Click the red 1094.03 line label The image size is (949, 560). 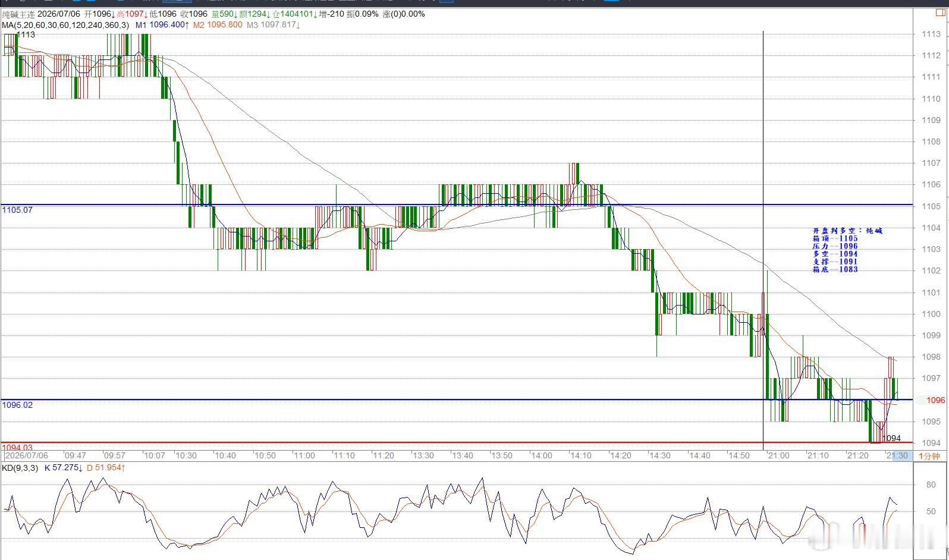point(17,448)
